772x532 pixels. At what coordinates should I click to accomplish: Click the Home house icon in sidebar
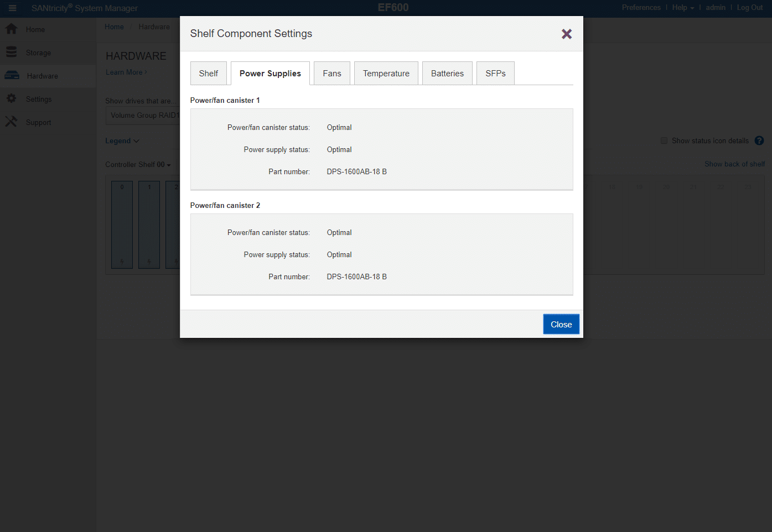click(x=11, y=29)
